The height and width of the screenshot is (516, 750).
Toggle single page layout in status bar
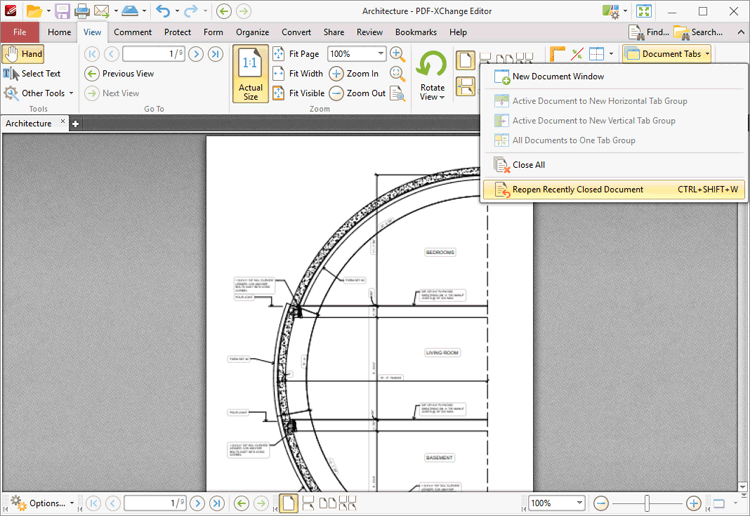tap(288, 503)
